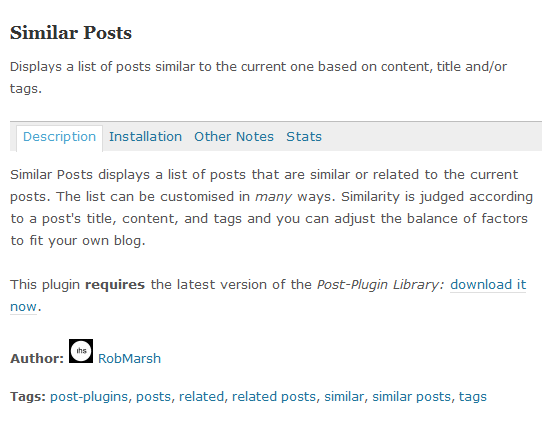Select the 'similar' tag link
553x424 pixels.
pyautogui.click(x=344, y=397)
